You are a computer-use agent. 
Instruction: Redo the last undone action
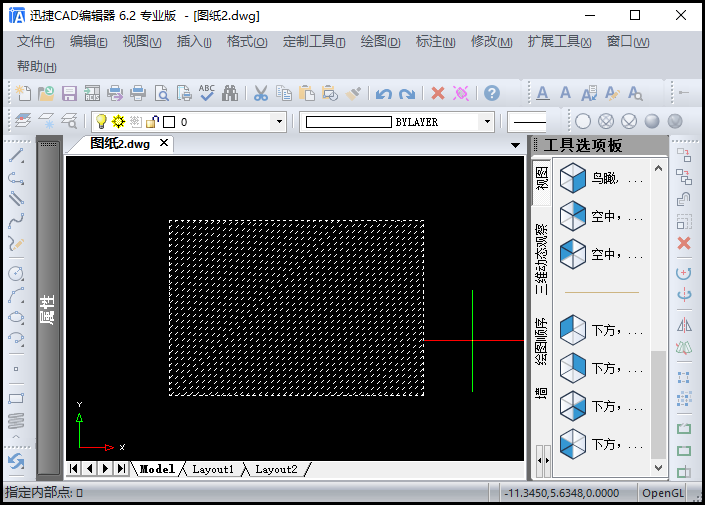coord(407,94)
